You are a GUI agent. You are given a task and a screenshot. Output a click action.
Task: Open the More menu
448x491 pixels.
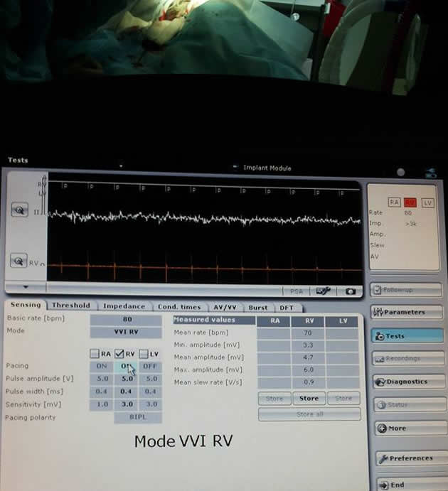411,428
